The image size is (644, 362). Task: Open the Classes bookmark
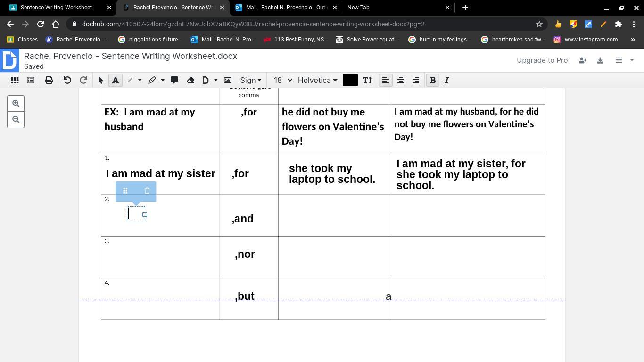click(x=23, y=40)
